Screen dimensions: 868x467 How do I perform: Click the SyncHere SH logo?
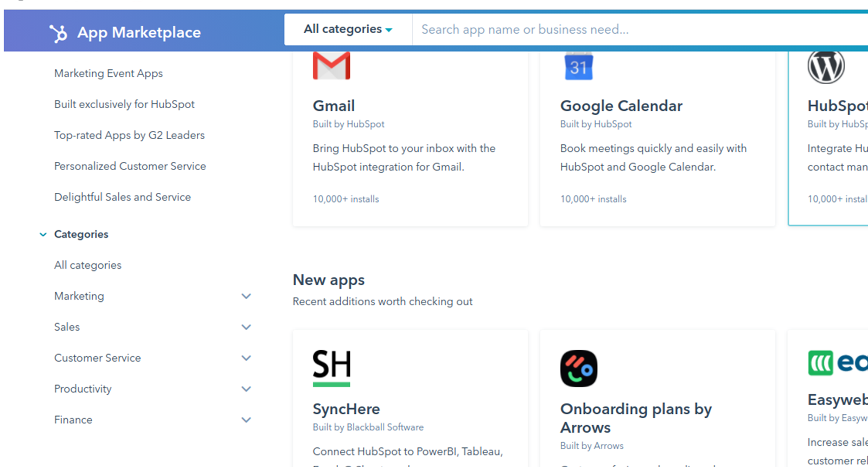click(x=331, y=368)
